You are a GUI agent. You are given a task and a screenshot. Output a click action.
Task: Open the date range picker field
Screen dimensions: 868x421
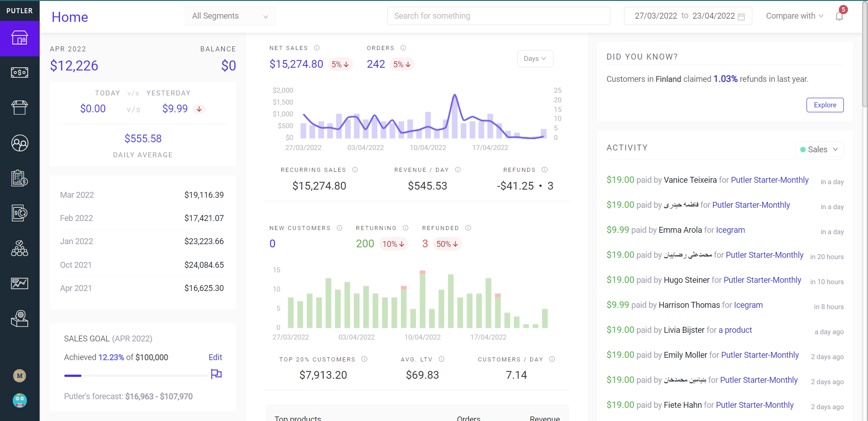click(x=688, y=16)
